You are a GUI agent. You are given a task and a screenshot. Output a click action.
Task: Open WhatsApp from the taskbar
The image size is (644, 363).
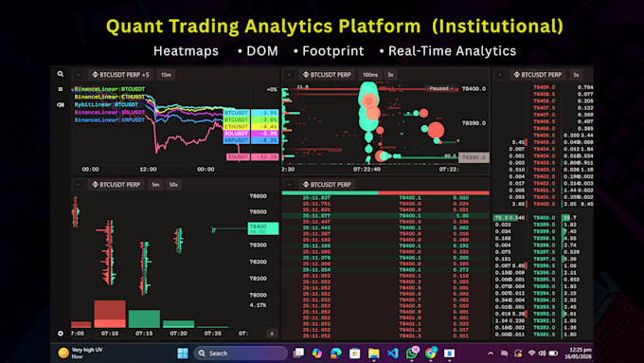[412, 353]
